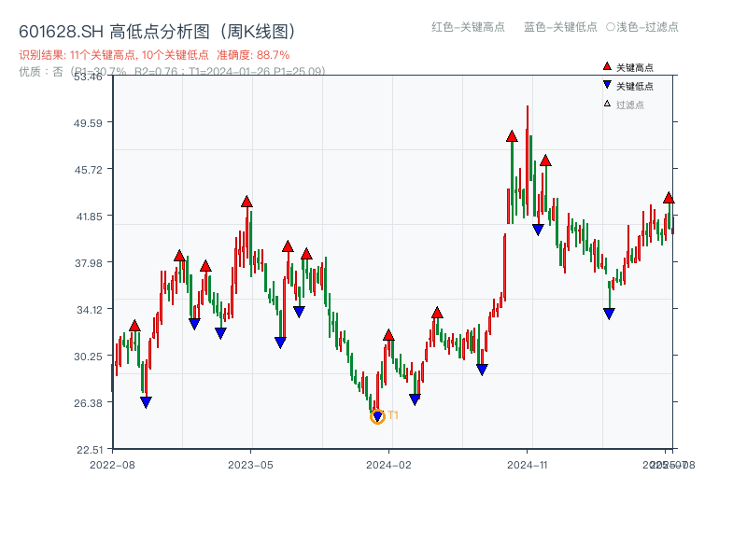Click the chart title 601628.SH 高低点分析图
Screen dimensions: 747x560
click(159, 32)
